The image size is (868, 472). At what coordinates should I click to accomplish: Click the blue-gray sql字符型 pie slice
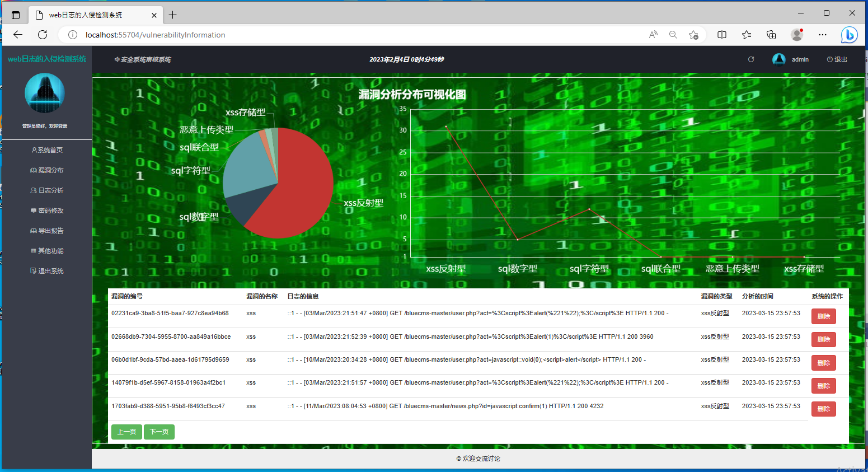pos(249,165)
